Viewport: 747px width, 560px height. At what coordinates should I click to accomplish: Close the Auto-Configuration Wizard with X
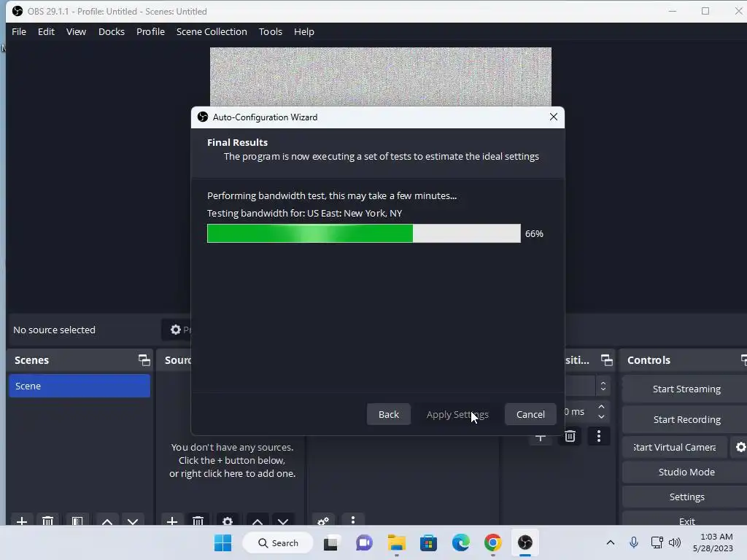click(553, 117)
